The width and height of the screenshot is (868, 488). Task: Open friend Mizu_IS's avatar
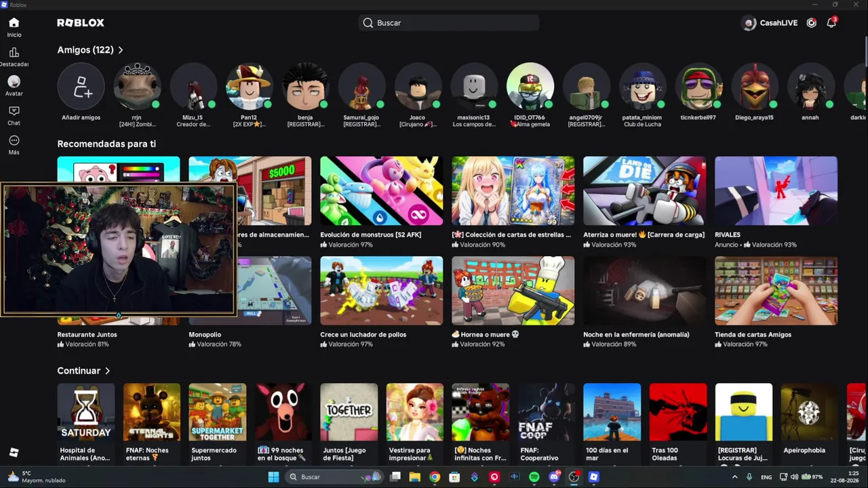click(193, 87)
